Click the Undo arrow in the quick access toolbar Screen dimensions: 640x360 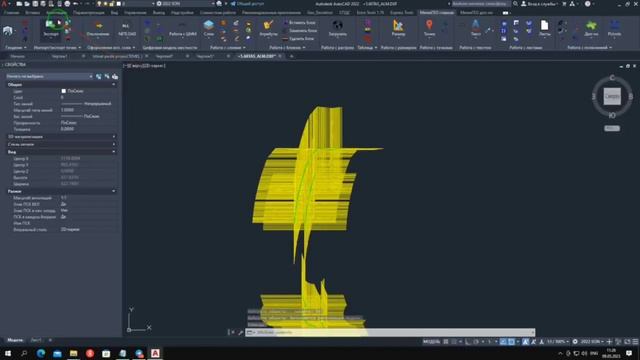[76, 4]
